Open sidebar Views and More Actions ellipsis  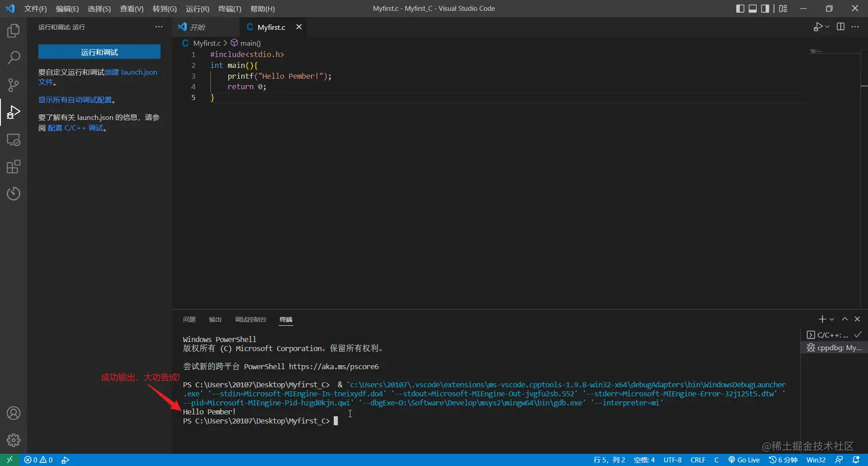pos(159,27)
